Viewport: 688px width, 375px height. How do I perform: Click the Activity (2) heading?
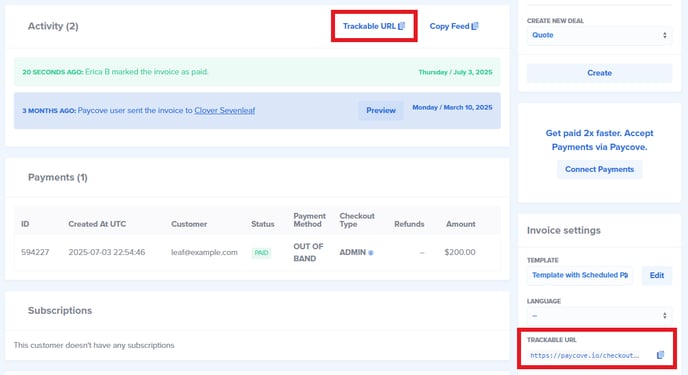[x=53, y=26]
